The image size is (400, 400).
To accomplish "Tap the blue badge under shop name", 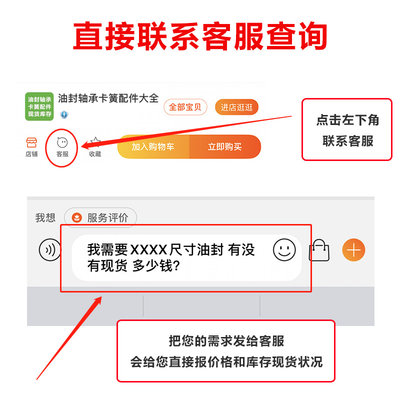I will 64,114.
